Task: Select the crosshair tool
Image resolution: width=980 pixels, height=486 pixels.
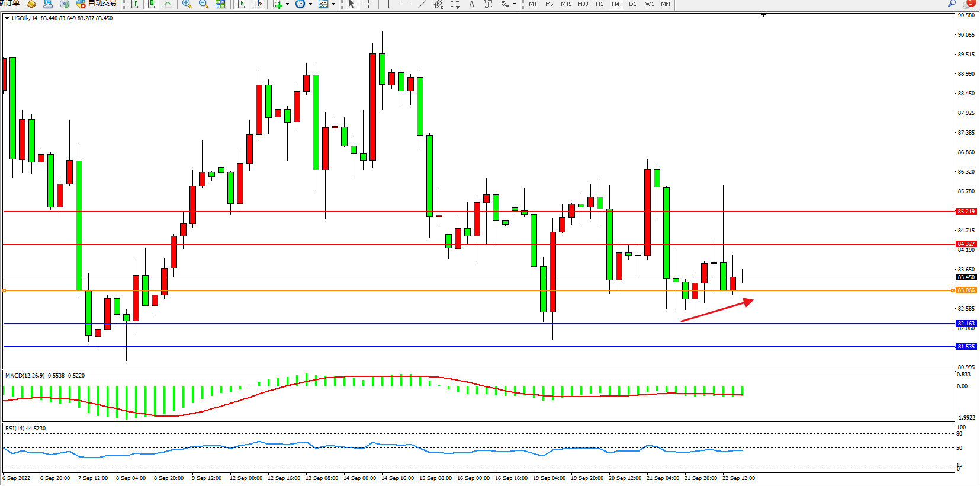Action: click(368, 4)
